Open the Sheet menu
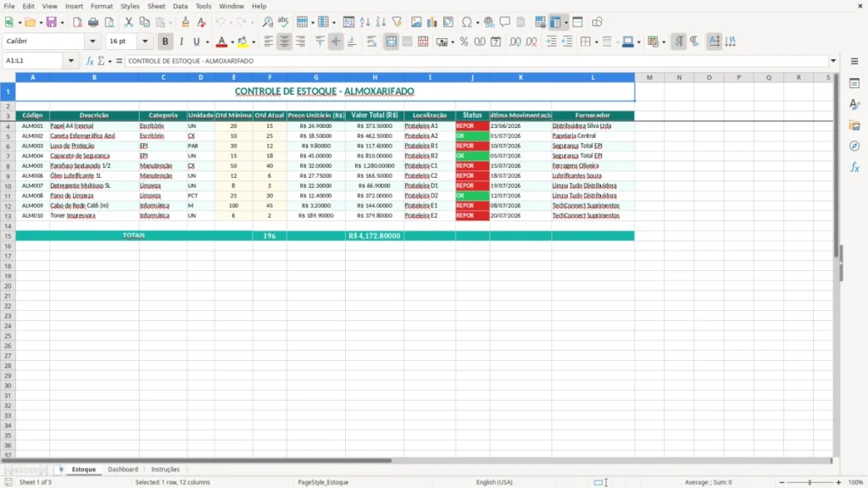 click(156, 6)
